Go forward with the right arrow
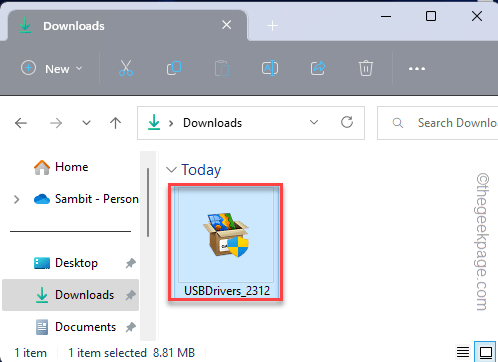 click(56, 123)
